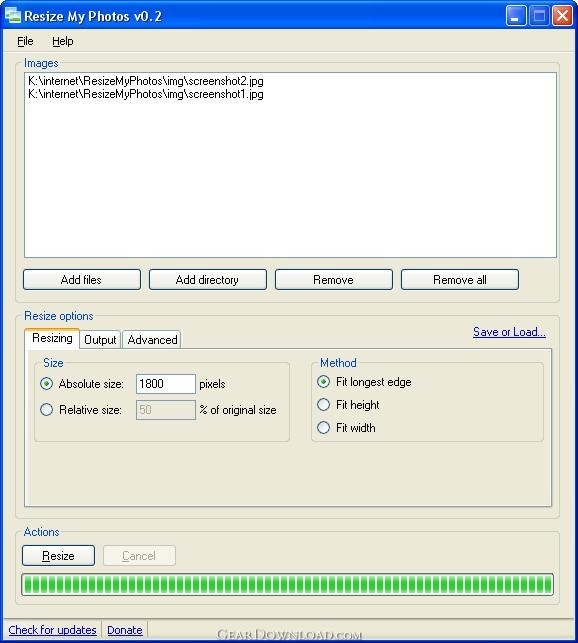This screenshot has width=578, height=643.
Task: Switch to the Output tab
Action: 100,340
